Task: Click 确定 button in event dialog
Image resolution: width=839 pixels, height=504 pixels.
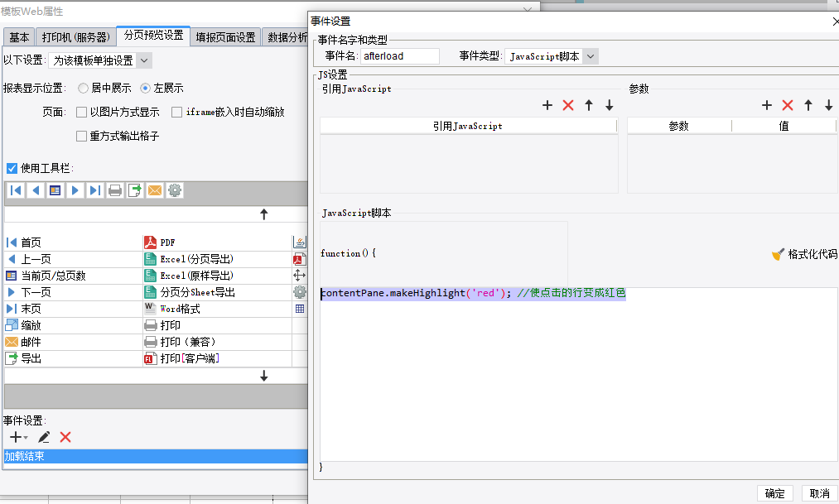Action: click(774, 493)
